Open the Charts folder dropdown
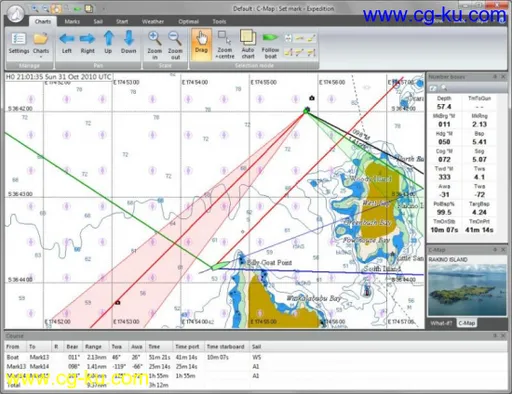This screenshot has width=512, height=394. (41, 43)
